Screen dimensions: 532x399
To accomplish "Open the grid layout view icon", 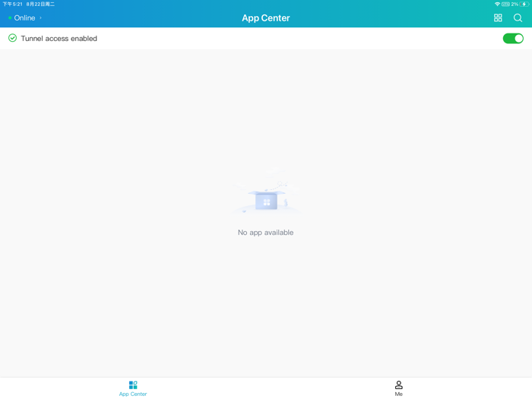I will (x=498, y=18).
